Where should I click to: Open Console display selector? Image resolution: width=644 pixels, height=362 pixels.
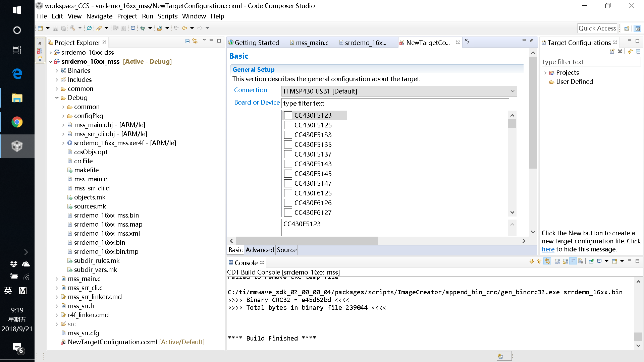(x=599, y=261)
